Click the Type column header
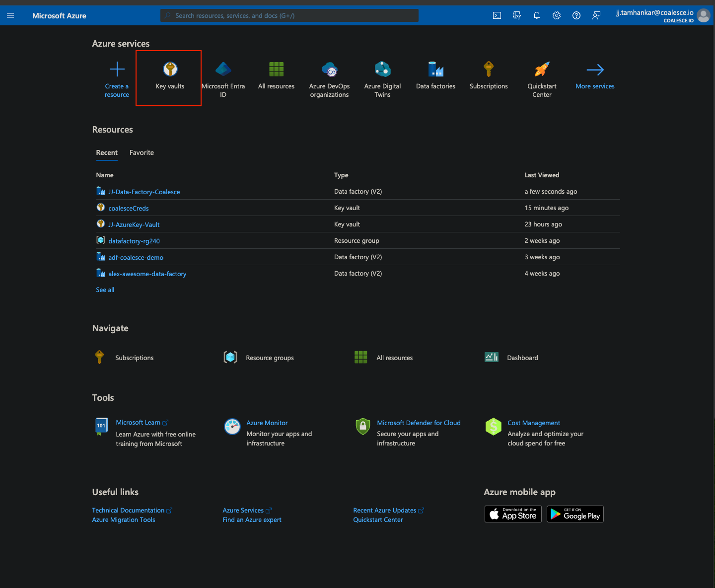The width and height of the screenshot is (715, 588). (341, 175)
